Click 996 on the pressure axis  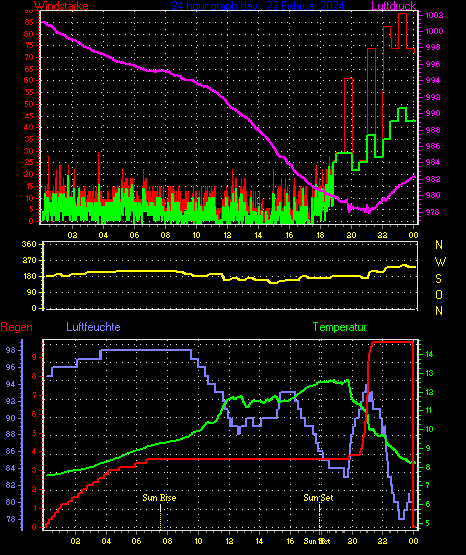[433, 64]
